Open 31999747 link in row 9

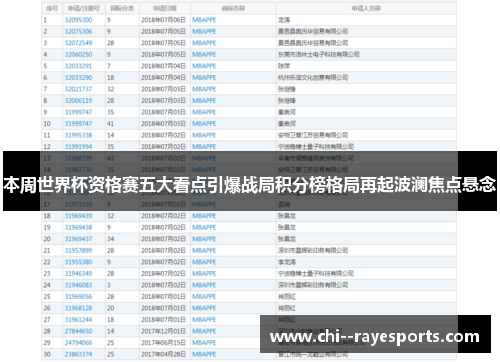pos(78,112)
